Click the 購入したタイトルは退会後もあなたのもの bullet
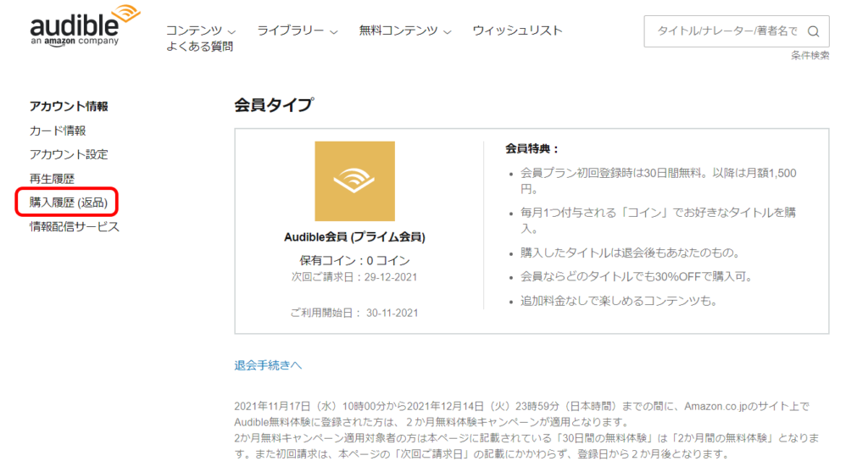868x461 pixels. click(x=630, y=253)
